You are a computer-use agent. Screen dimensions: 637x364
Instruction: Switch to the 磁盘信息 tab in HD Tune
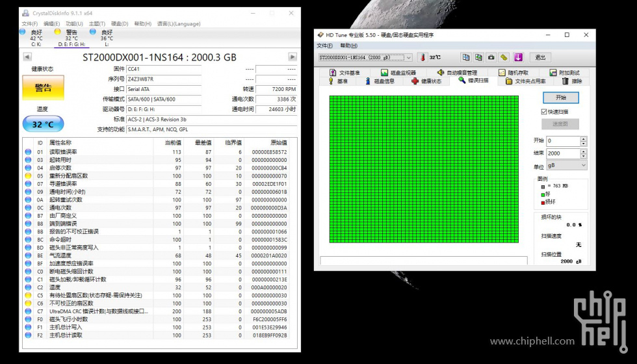380,81
